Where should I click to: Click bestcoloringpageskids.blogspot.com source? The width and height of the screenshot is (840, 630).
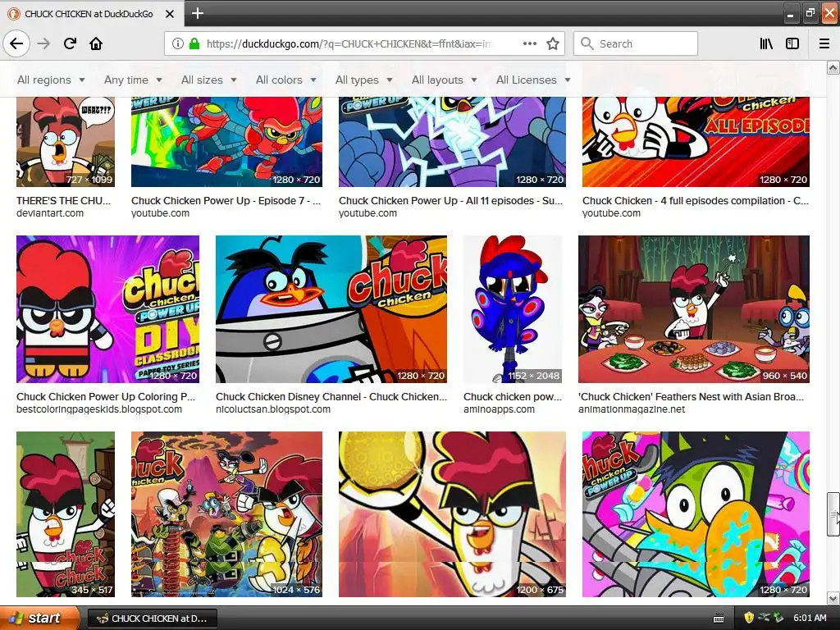(x=99, y=409)
